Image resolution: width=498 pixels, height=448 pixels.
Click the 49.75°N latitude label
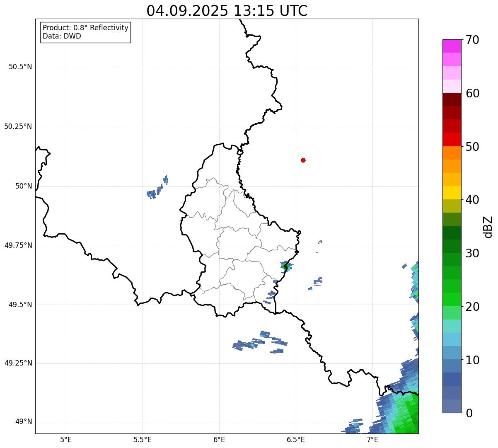pyautogui.click(x=18, y=245)
